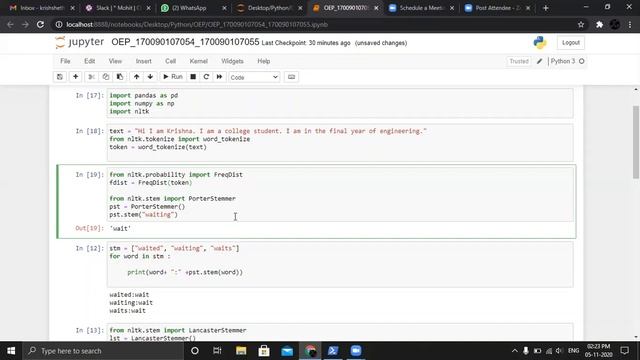Click the Jupyter logo
This screenshot has height=360, width=640.
pyautogui.click(x=80, y=42)
